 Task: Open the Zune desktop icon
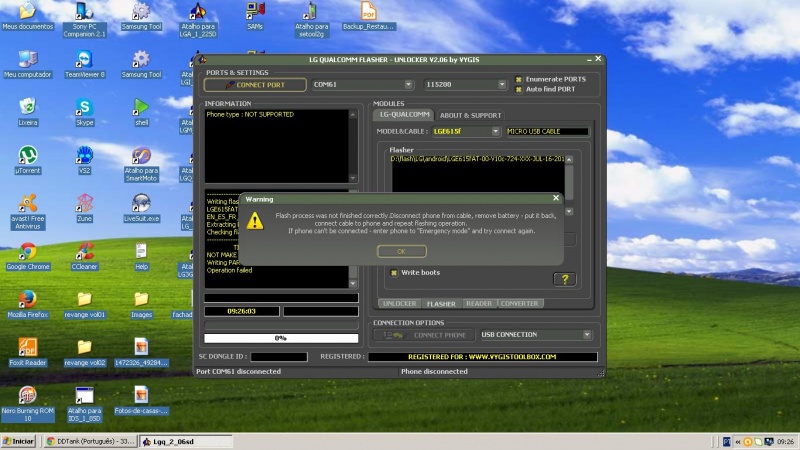pyautogui.click(x=84, y=208)
